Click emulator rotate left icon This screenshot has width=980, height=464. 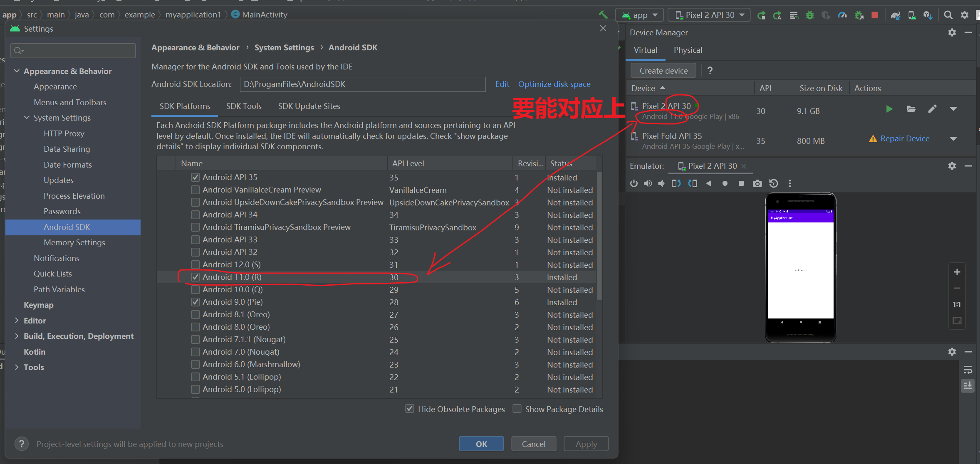click(676, 183)
